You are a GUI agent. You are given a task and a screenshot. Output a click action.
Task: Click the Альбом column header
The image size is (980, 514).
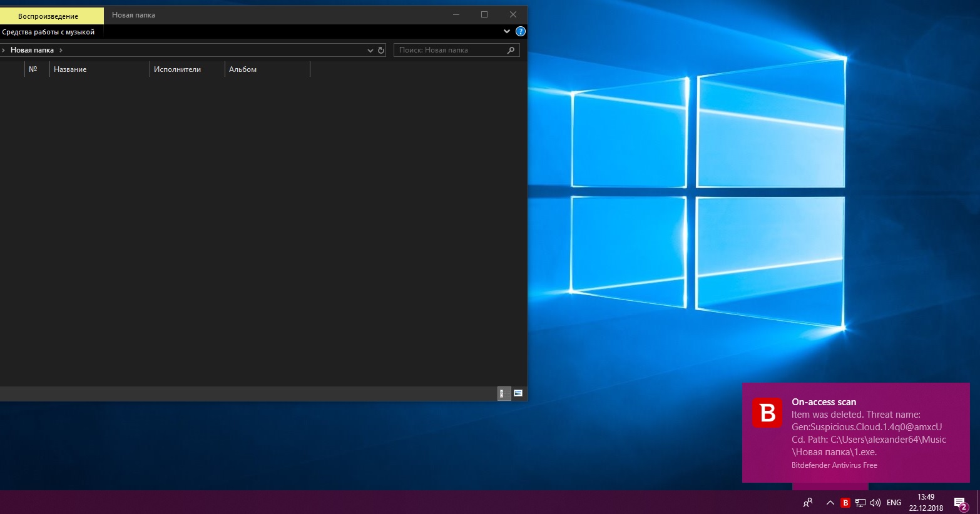267,69
